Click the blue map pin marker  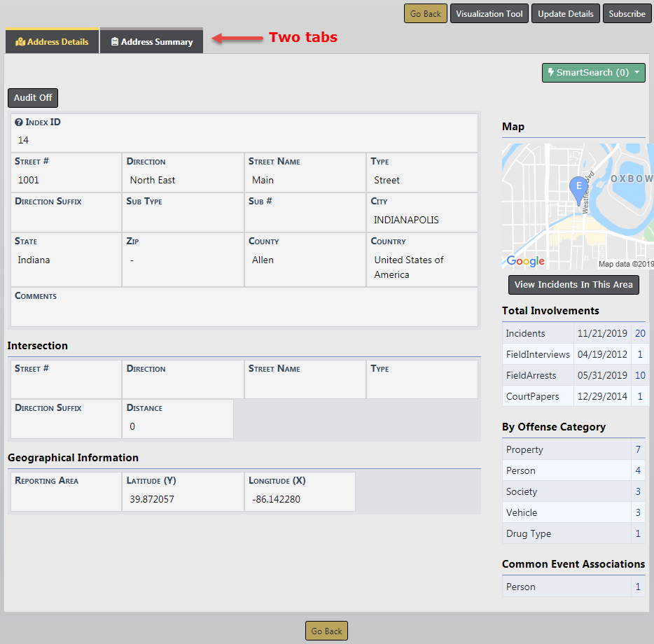[578, 188]
